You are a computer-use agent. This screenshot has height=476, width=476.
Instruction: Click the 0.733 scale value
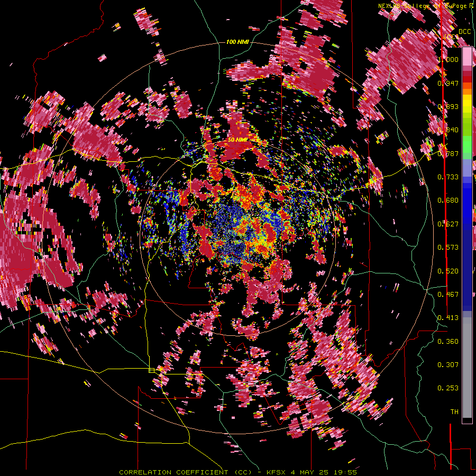tap(448, 177)
